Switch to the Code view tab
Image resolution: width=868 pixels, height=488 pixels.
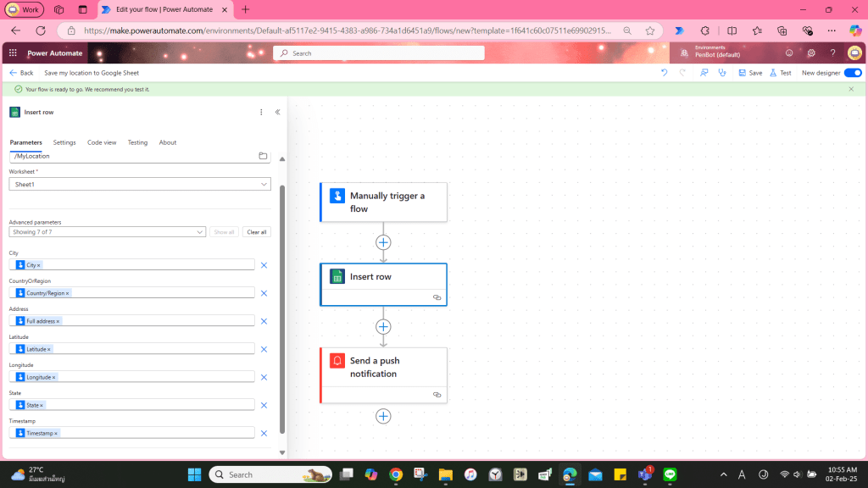(102, 142)
